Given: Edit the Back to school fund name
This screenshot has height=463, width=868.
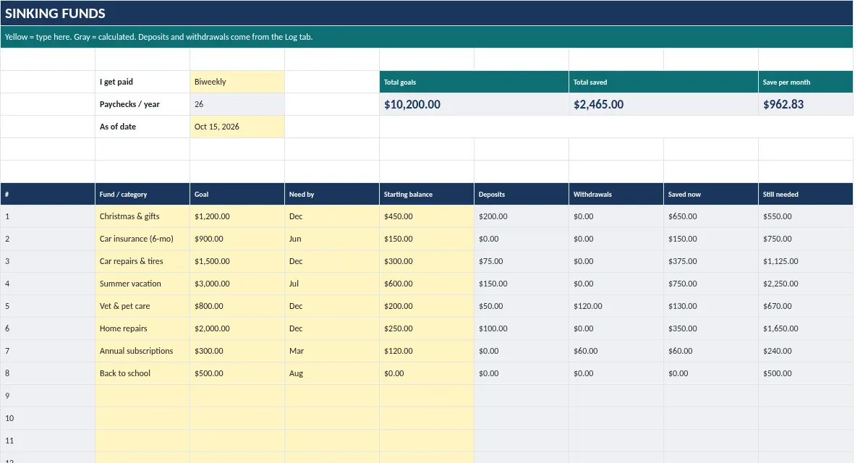Looking at the screenshot, I should 142,373.
